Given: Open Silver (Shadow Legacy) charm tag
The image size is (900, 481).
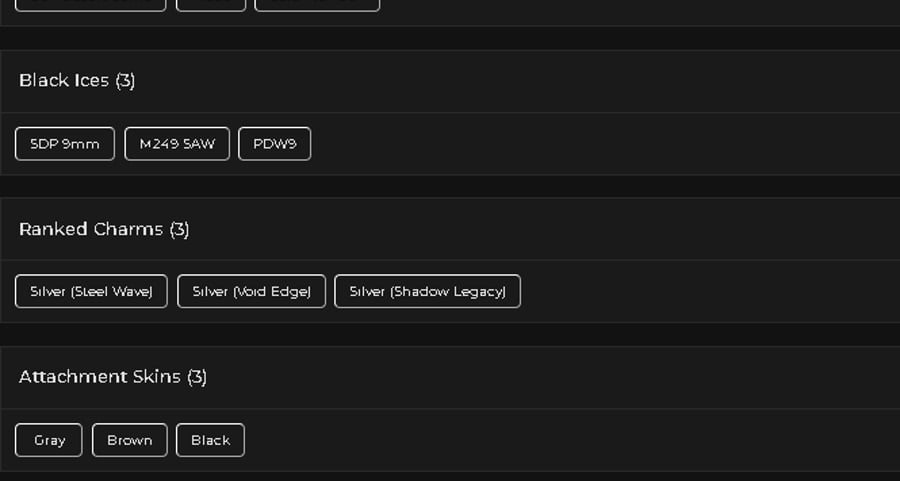Looking at the screenshot, I should pos(428,291).
